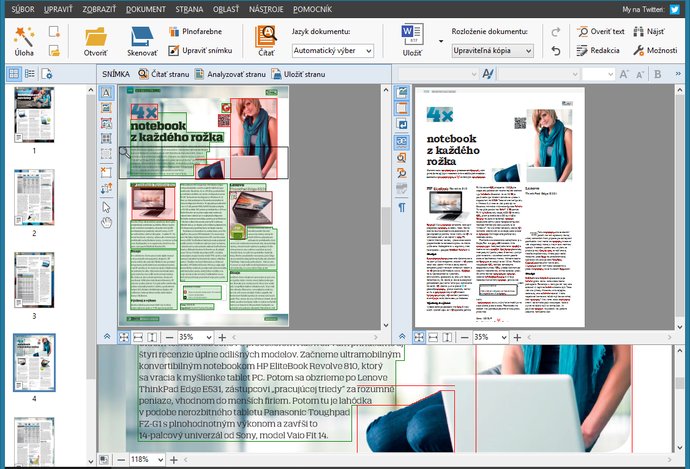The width and height of the screenshot is (690, 469).
Task: Click Overiť text verification tool
Action: click(601, 31)
